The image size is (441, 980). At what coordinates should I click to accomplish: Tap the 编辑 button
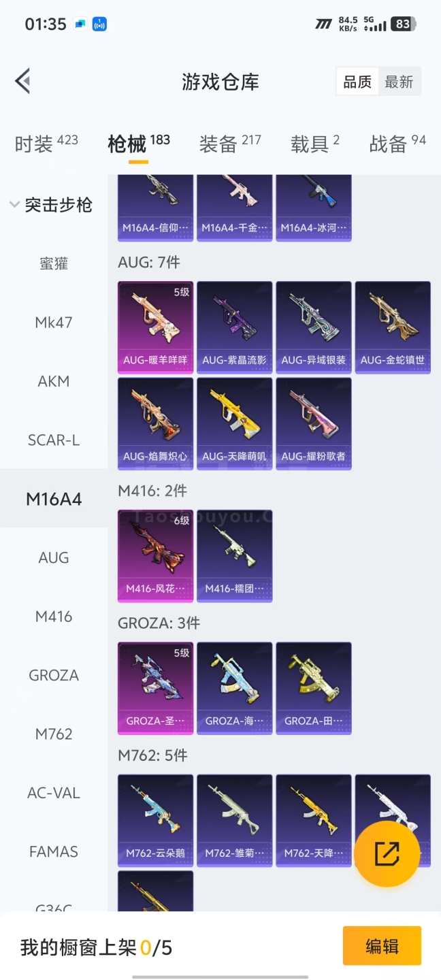382,946
